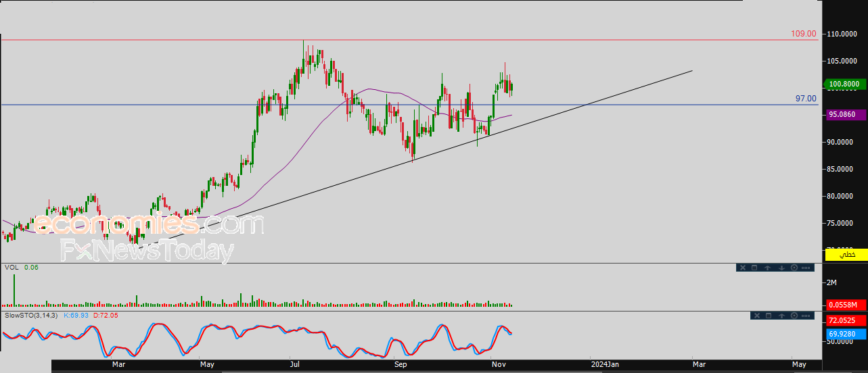Select the 97.00 support label
Viewport: 868px width, 373px height.
coord(806,99)
